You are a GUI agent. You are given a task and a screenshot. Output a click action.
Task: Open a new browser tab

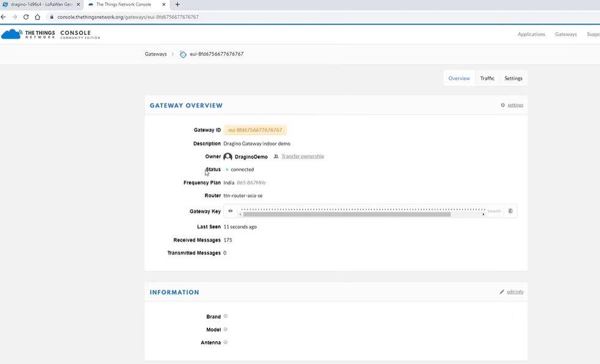(x=177, y=5)
